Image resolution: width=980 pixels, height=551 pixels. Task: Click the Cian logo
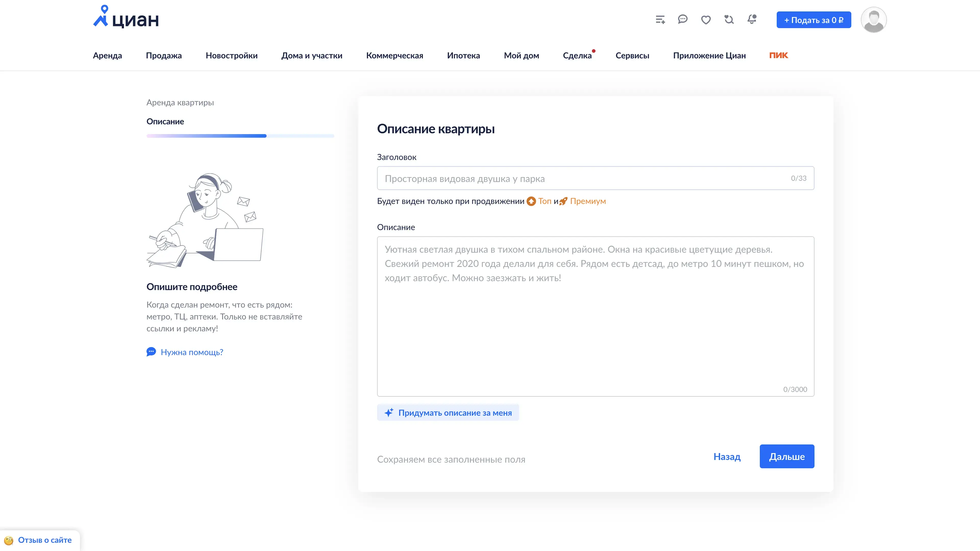pyautogui.click(x=126, y=17)
